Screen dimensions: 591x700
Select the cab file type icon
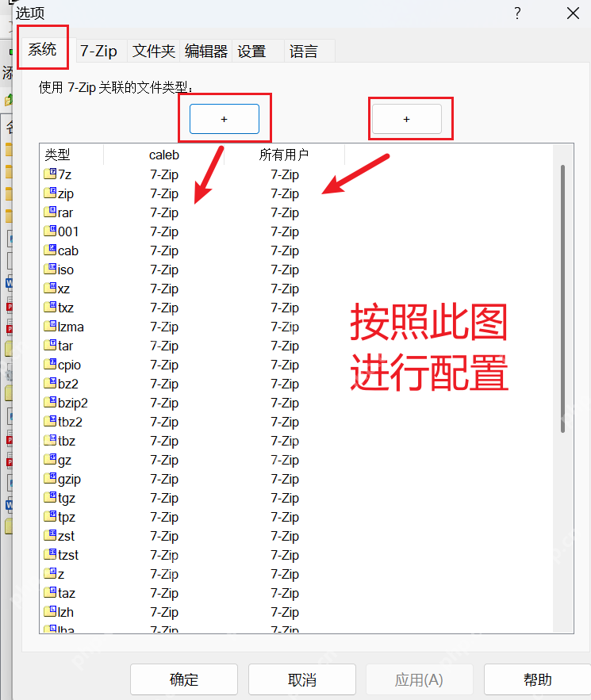(x=50, y=250)
